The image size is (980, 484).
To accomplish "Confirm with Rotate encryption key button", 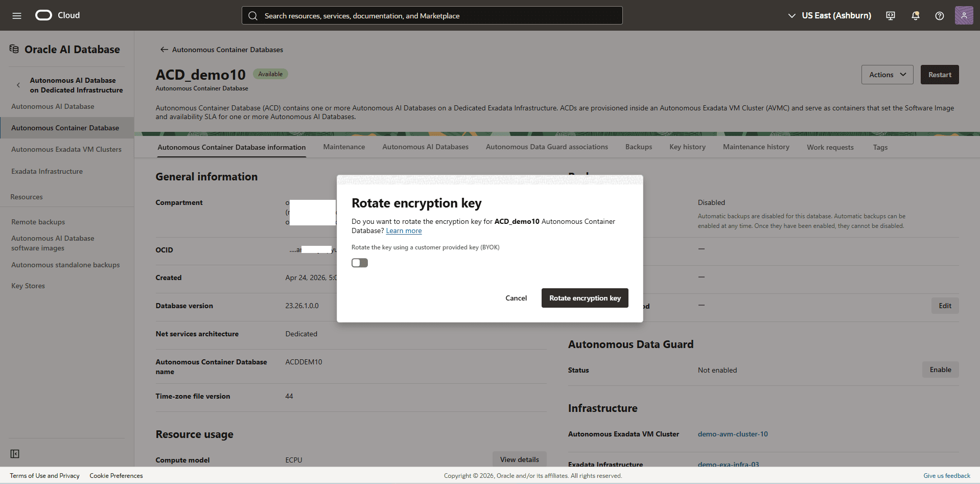I will pyautogui.click(x=585, y=298).
